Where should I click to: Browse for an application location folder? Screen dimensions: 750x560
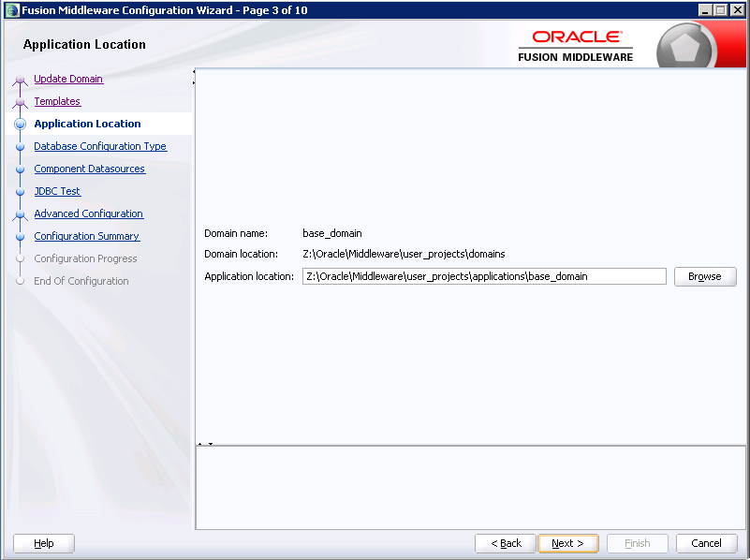tap(705, 276)
